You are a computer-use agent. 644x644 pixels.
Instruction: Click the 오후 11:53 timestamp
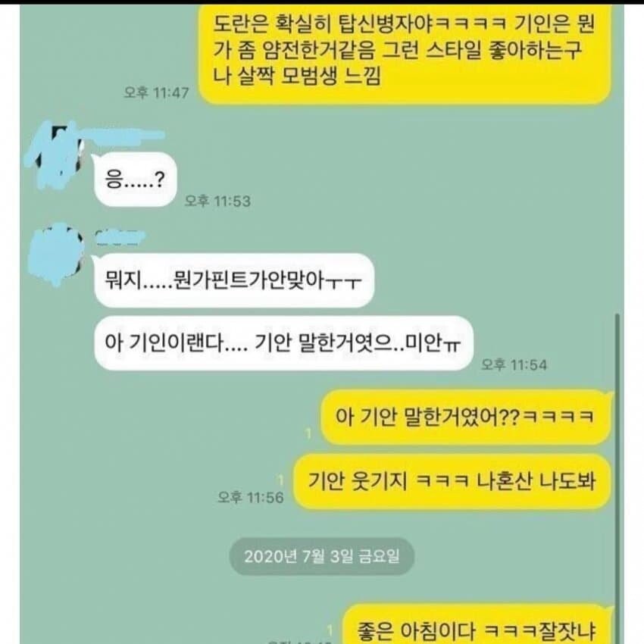[217, 201]
